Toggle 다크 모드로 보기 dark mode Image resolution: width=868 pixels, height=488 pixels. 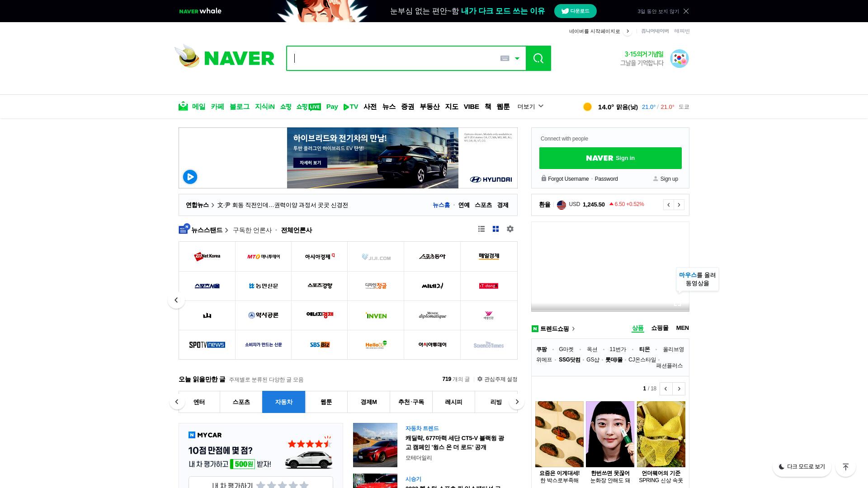coord(802,467)
